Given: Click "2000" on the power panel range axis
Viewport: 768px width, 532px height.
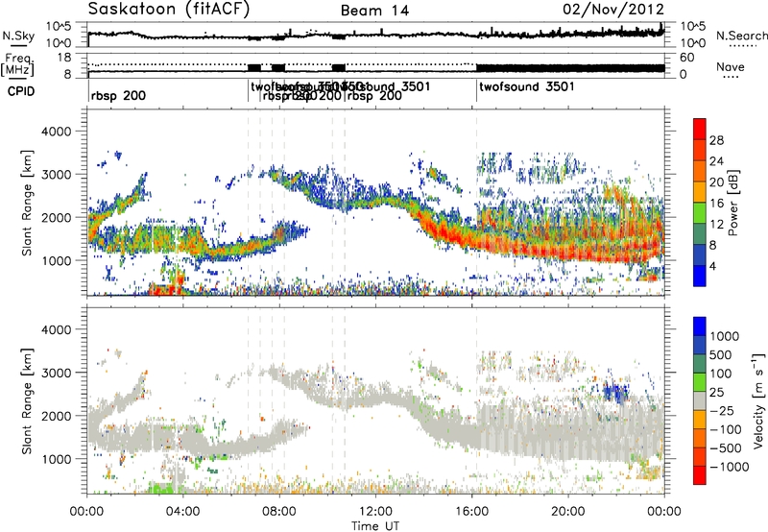Looking at the screenshot, I should click(56, 217).
